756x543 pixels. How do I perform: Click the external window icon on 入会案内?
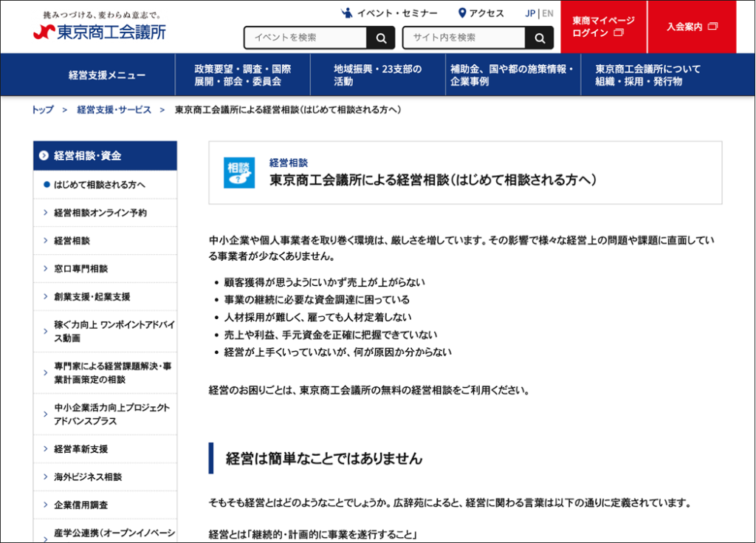(712, 27)
